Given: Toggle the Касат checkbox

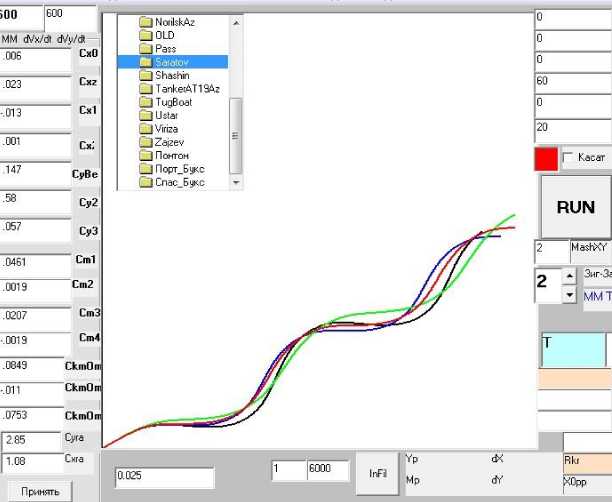Looking at the screenshot, I should coord(568,158).
